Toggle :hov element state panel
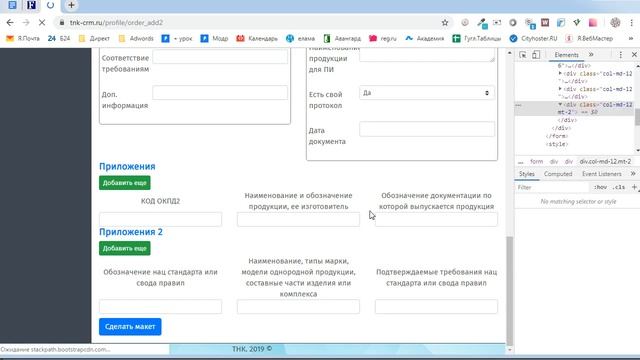This screenshot has width=640, height=360. [x=600, y=187]
